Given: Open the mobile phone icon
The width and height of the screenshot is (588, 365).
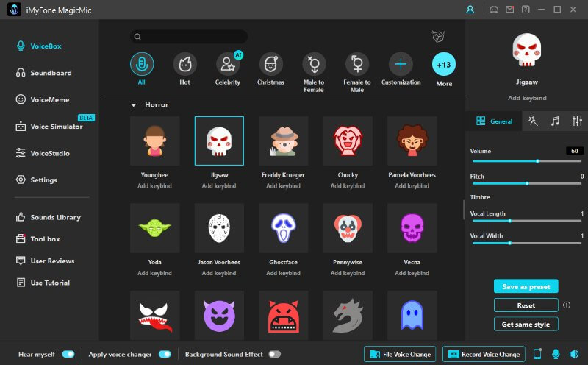Looking at the screenshot, I should tap(538, 354).
